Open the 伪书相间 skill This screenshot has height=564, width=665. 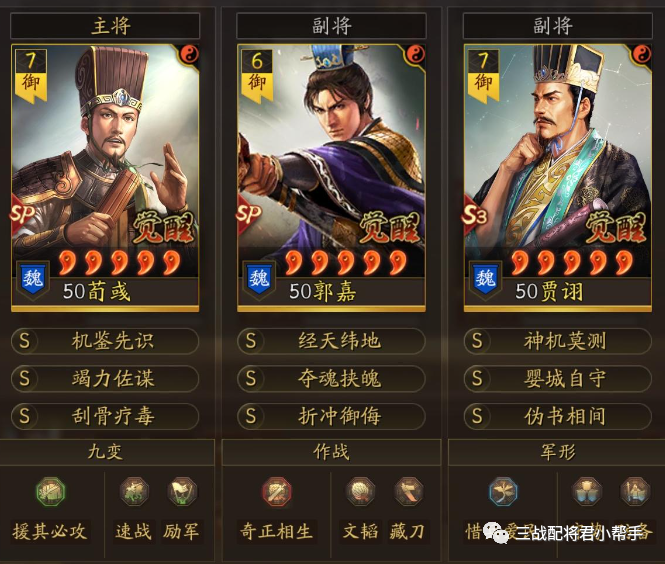click(x=557, y=416)
